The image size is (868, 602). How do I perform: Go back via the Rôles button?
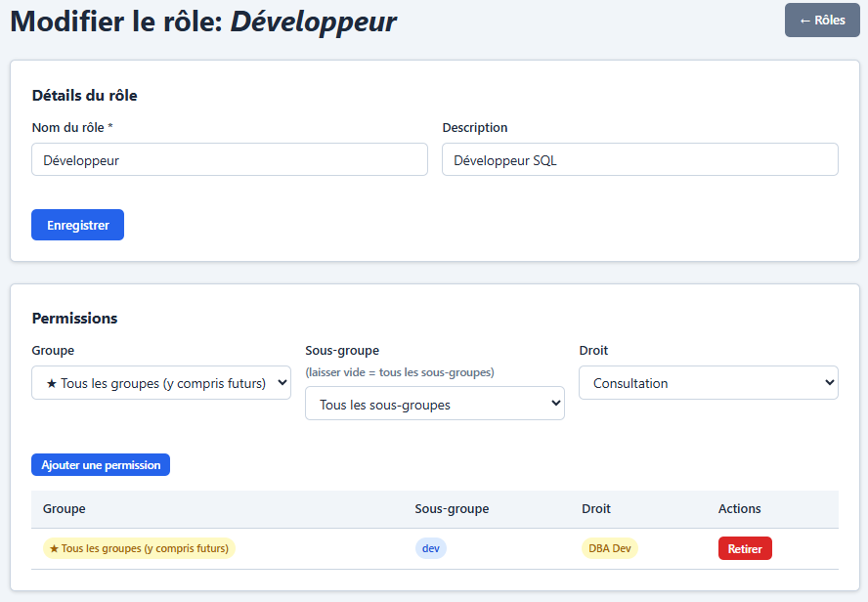(x=822, y=20)
